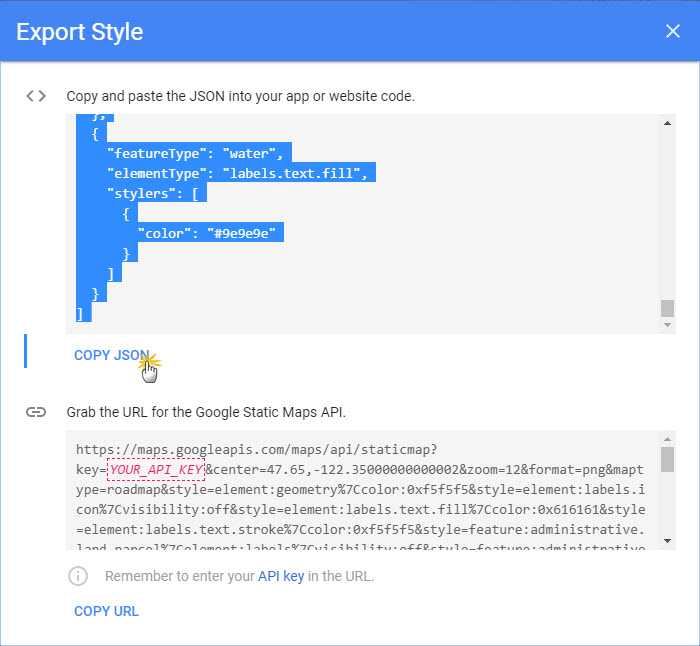The width and height of the screenshot is (700, 646).
Task: Click the "stylers" line in the JSON
Action: click(x=155, y=193)
